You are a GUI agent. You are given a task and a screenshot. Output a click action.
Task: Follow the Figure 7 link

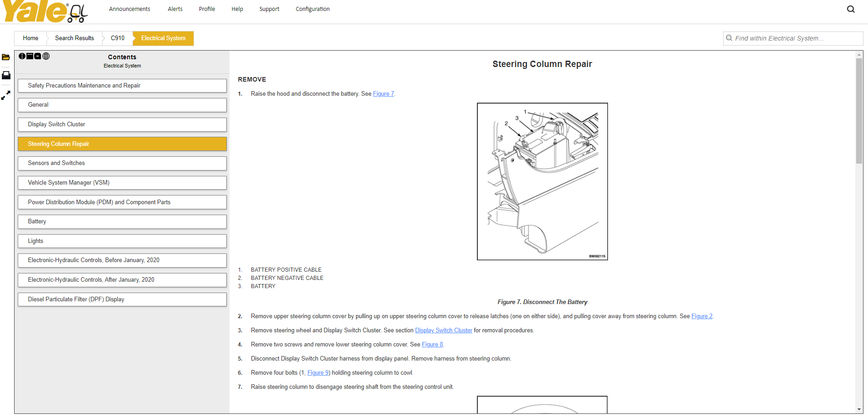click(383, 94)
